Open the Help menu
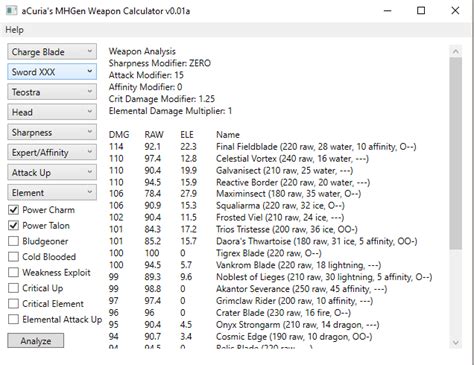This screenshot has height=365, width=474. [x=14, y=30]
